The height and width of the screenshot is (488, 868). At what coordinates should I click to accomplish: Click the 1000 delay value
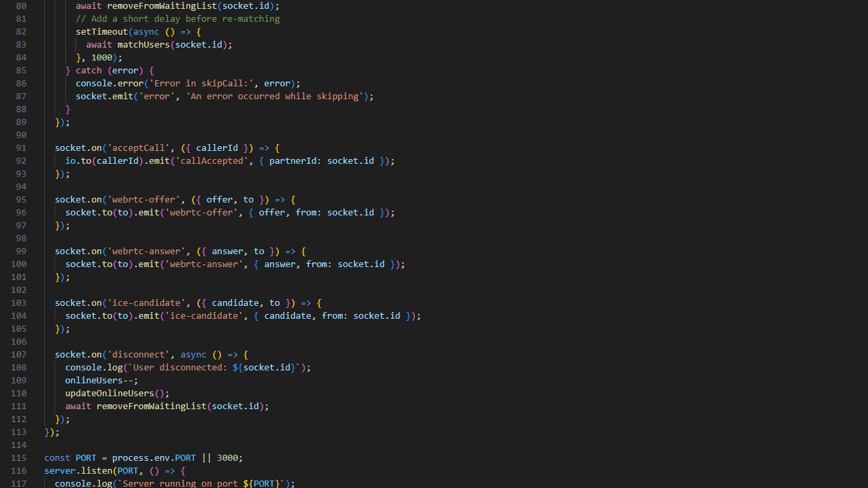pos(101,57)
